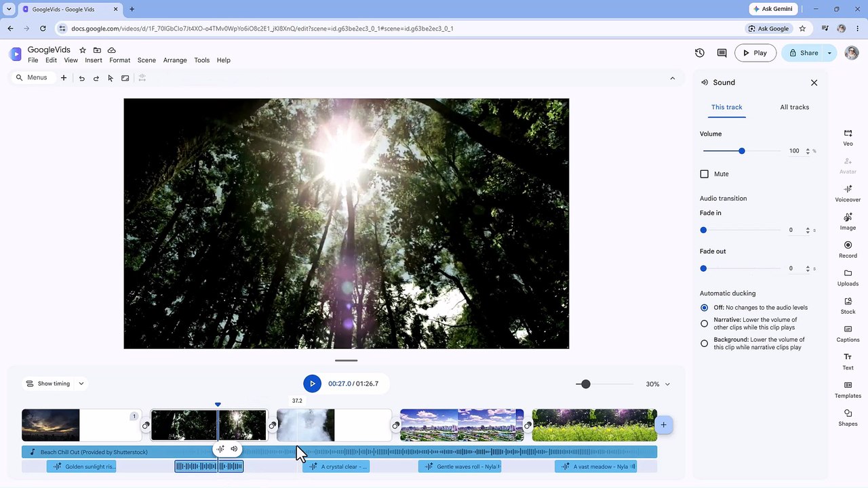
Task: Open the Record sidebar tool
Action: pos(848,249)
